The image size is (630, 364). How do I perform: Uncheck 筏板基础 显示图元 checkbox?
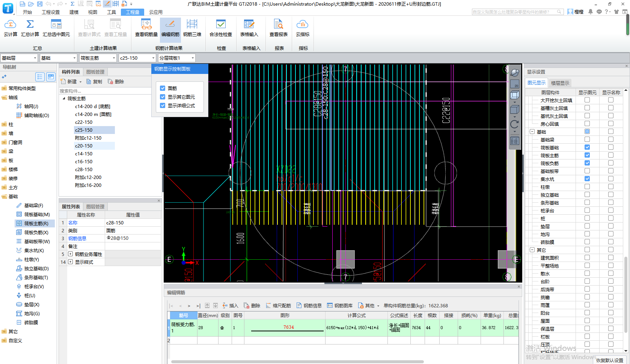pyautogui.click(x=587, y=147)
